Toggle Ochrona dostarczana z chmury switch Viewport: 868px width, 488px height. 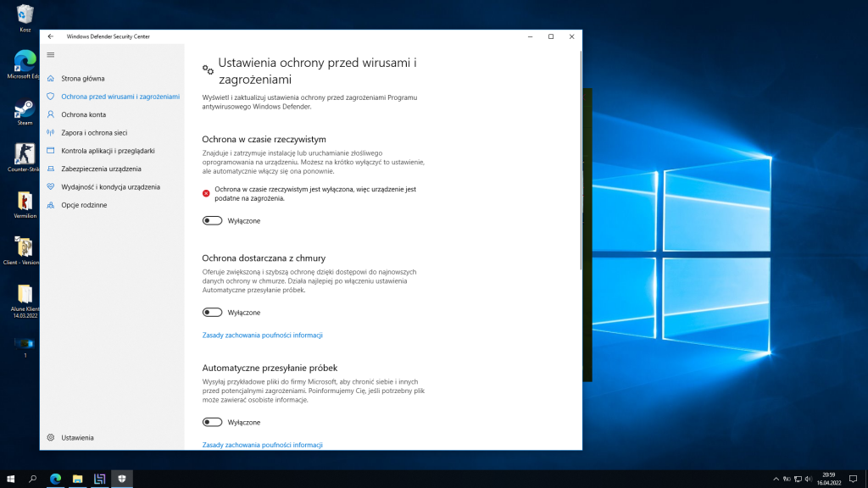tap(212, 313)
